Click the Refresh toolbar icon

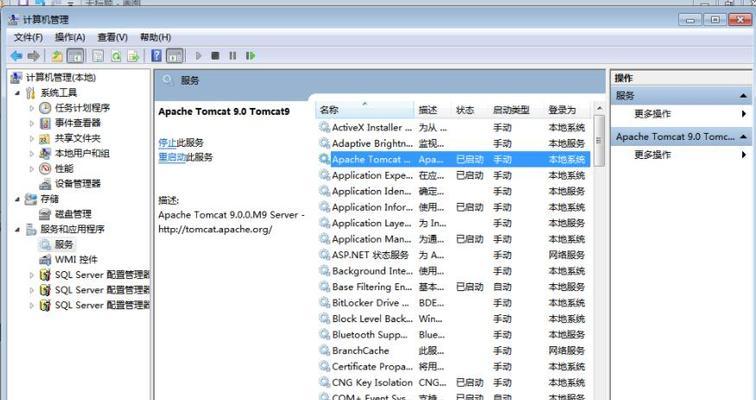[x=116, y=56]
